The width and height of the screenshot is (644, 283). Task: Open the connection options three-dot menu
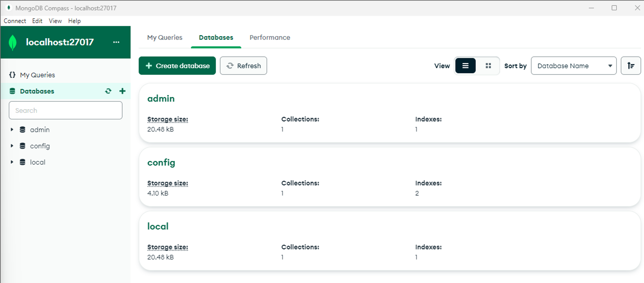116,42
